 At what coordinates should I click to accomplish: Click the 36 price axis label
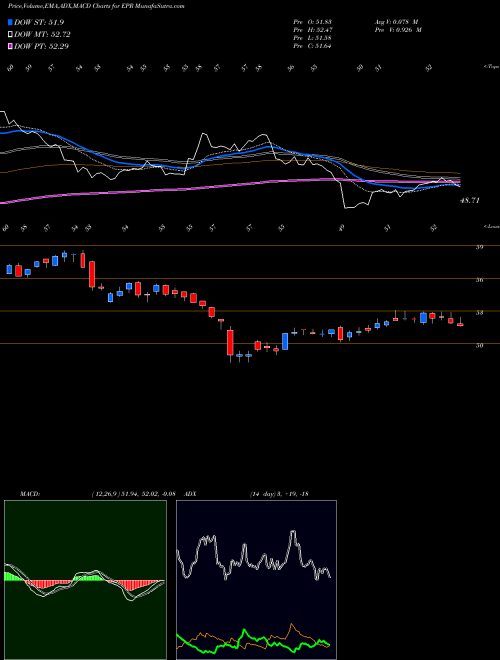pyautogui.click(x=479, y=280)
